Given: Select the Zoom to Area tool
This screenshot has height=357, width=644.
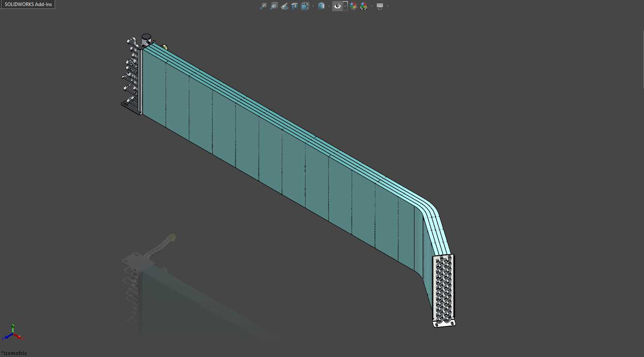Looking at the screenshot, I should coord(274,6).
